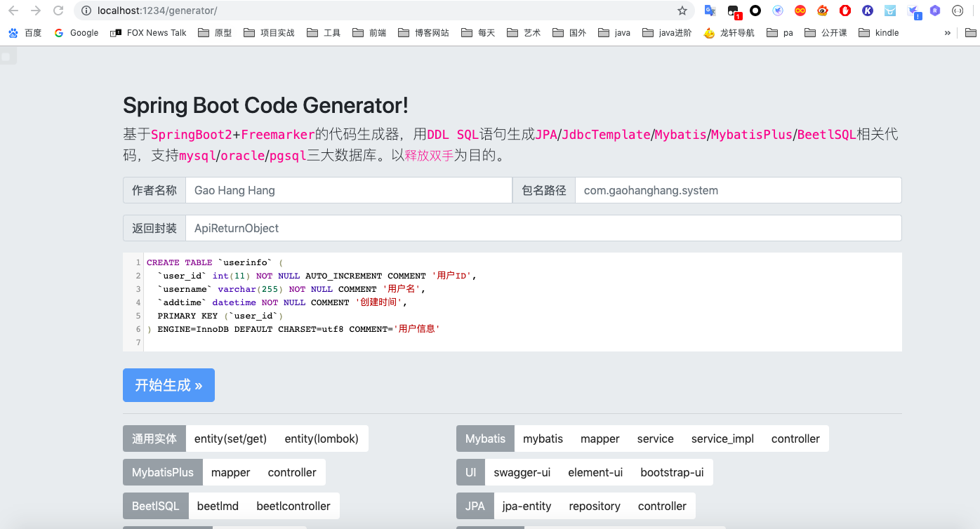Go back to the previous page
The height and width of the screenshot is (529, 980).
pyautogui.click(x=13, y=11)
